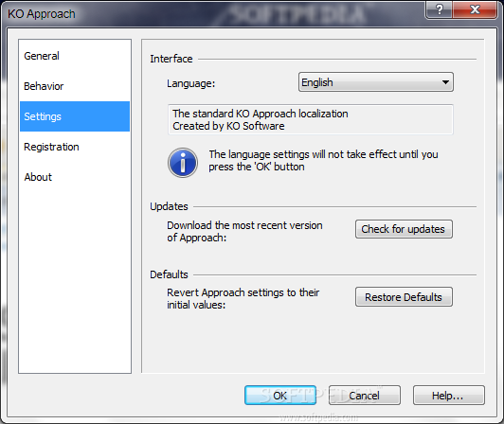Image resolution: width=504 pixels, height=424 pixels.
Task: Click the 'Defaults' section heading
Action: [169, 274]
